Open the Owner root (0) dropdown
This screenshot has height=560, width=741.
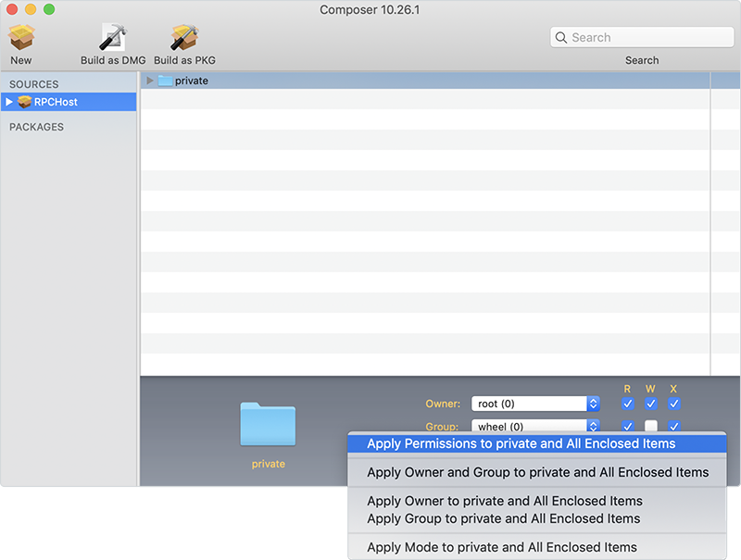[593, 404]
